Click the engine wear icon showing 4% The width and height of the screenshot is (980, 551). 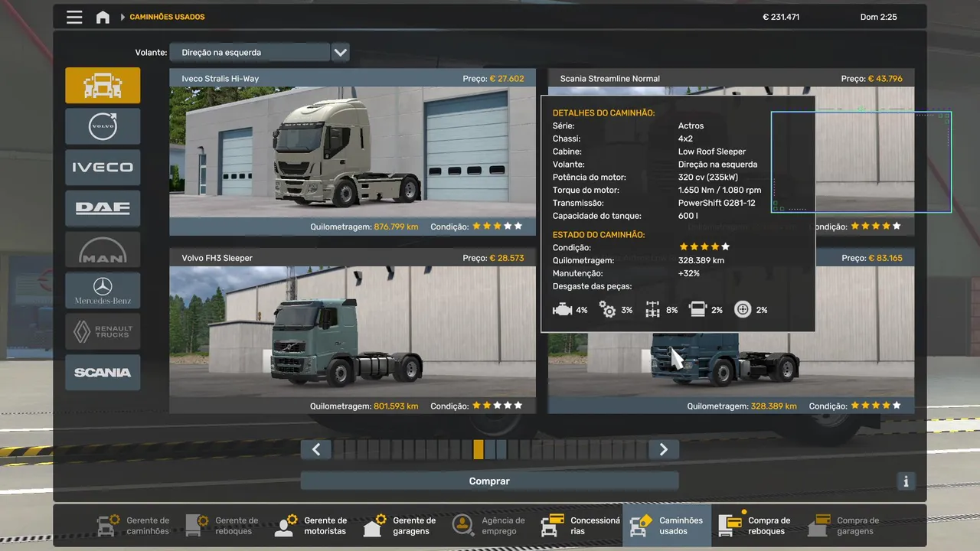[x=563, y=310]
